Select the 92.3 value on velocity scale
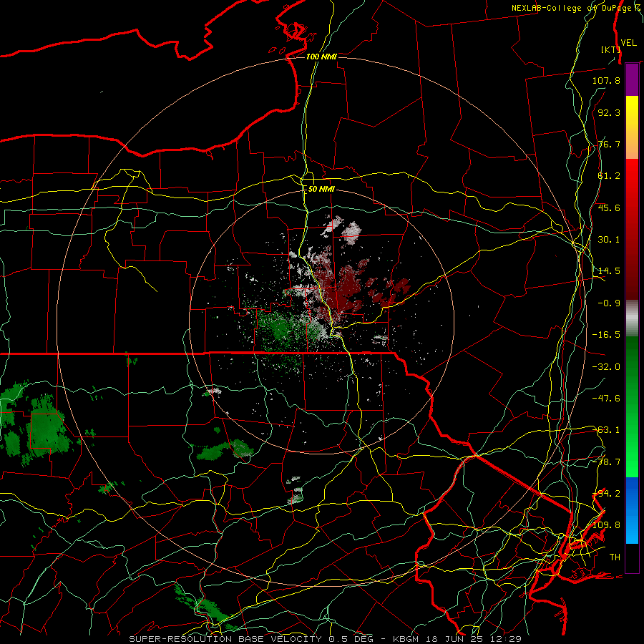The image size is (644, 644). (x=609, y=112)
